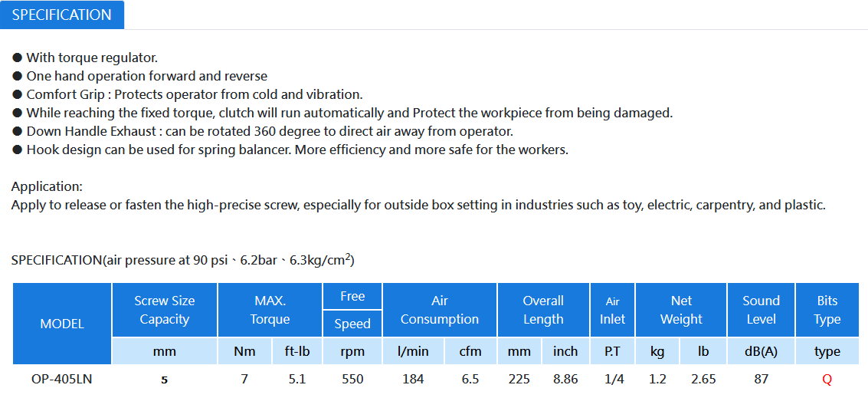868x398 pixels.
Task: Click the 'Apply to release or fasten' sentence
Action: point(418,205)
